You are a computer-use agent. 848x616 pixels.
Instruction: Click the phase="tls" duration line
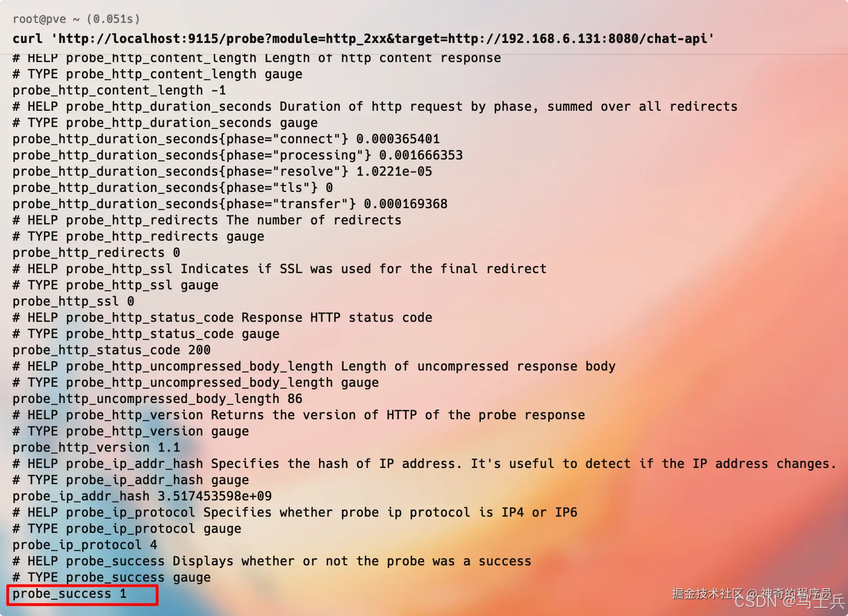pyautogui.click(x=172, y=188)
